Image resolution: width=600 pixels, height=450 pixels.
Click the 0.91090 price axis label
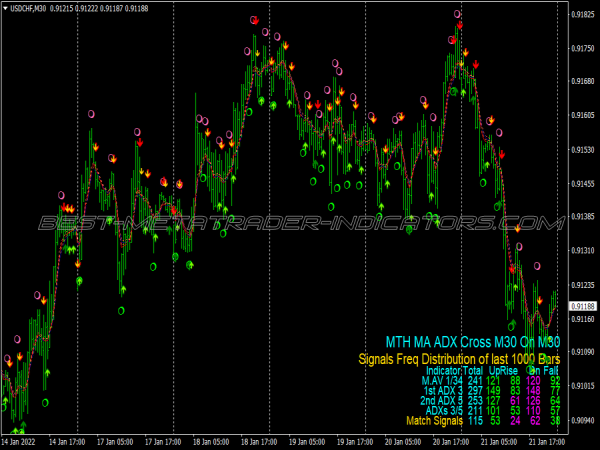pyautogui.click(x=583, y=352)
